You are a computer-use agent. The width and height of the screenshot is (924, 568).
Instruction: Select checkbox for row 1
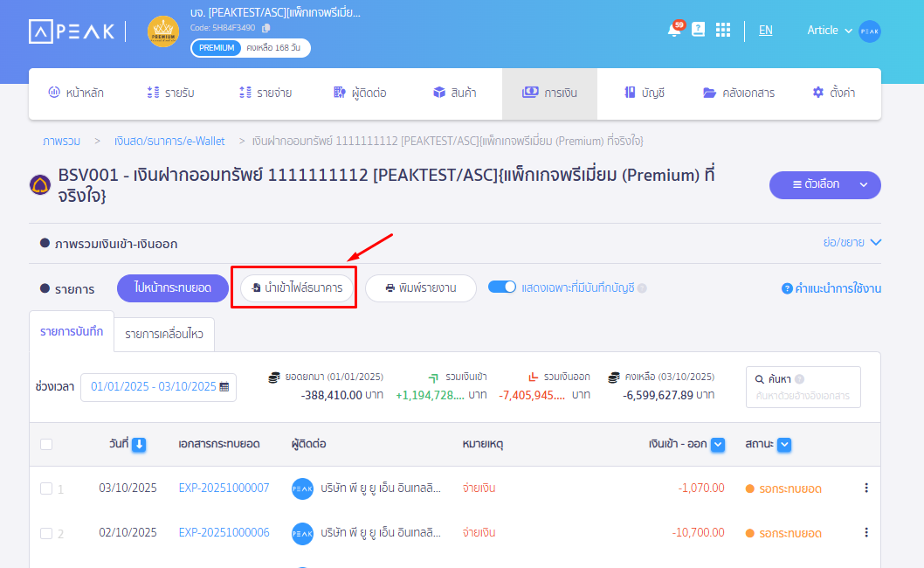point(46,488)
